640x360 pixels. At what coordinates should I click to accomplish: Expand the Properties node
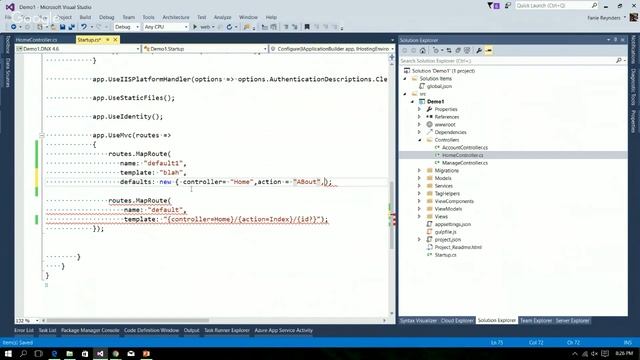(x=419, y=109)
